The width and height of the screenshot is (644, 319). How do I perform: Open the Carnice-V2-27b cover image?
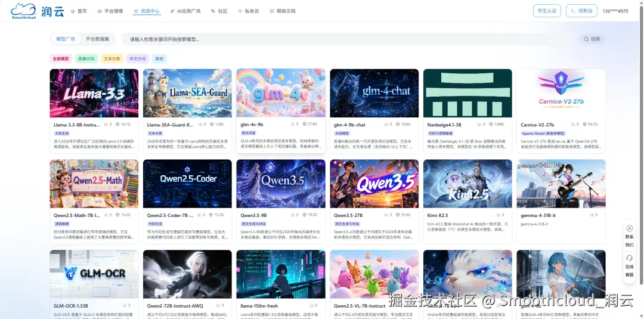point(561,93)
